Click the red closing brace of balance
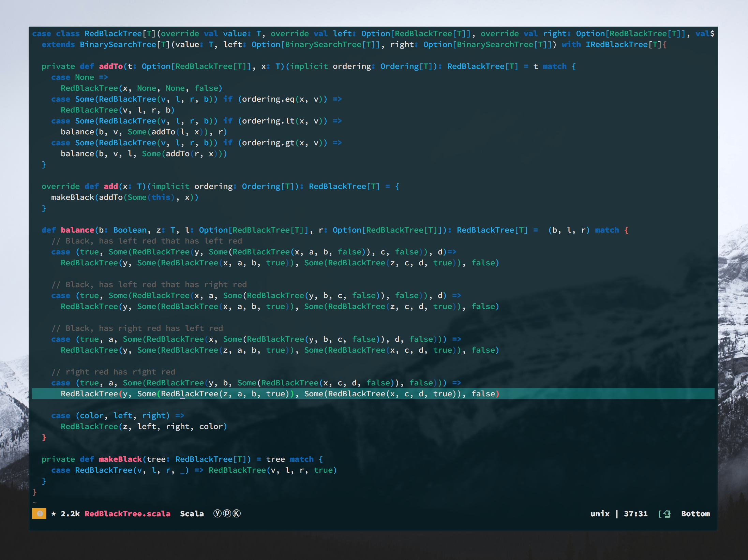The image size is (748, 560). click(44, 437)
